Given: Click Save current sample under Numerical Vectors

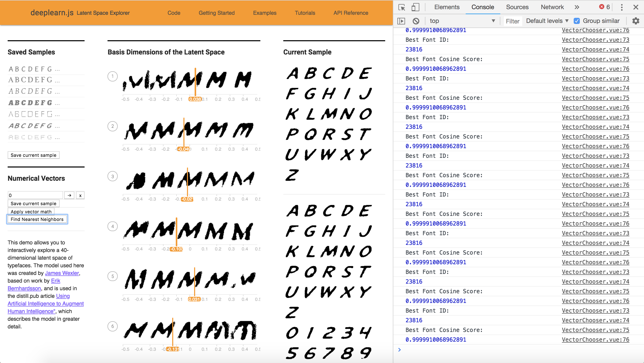Looking at the screenshot, I should 33,203.
